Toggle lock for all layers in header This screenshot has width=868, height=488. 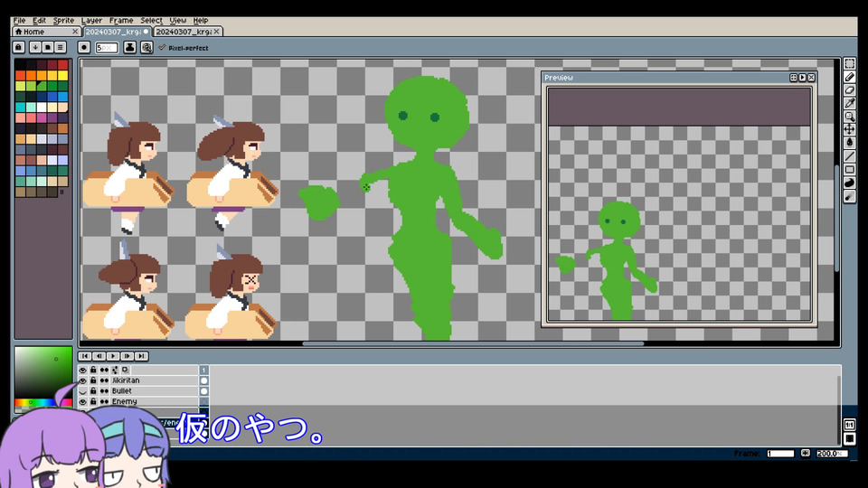pos(93,371)
